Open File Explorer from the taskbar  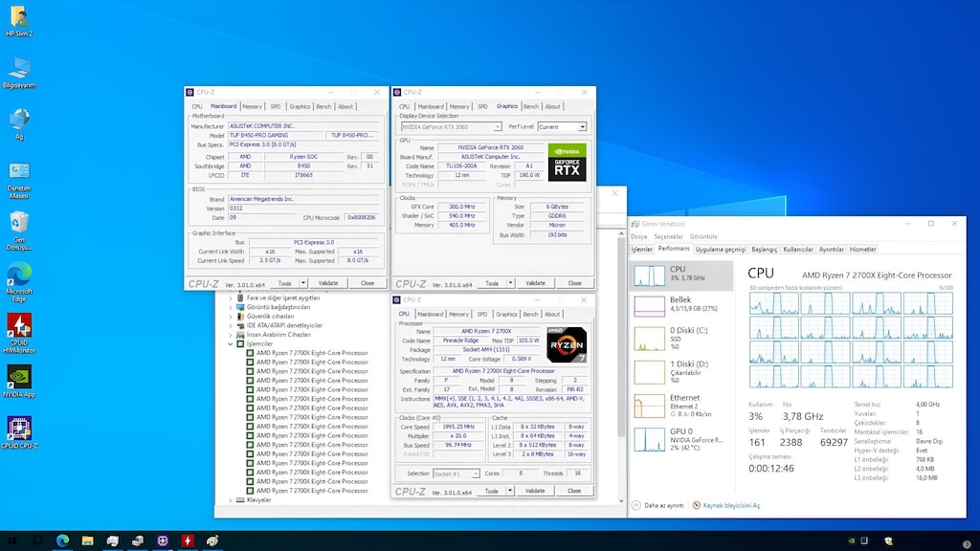point(87,541)
